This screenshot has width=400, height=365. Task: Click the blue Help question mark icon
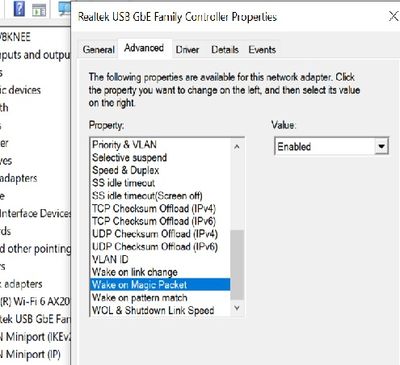click(x=19, y=8)
